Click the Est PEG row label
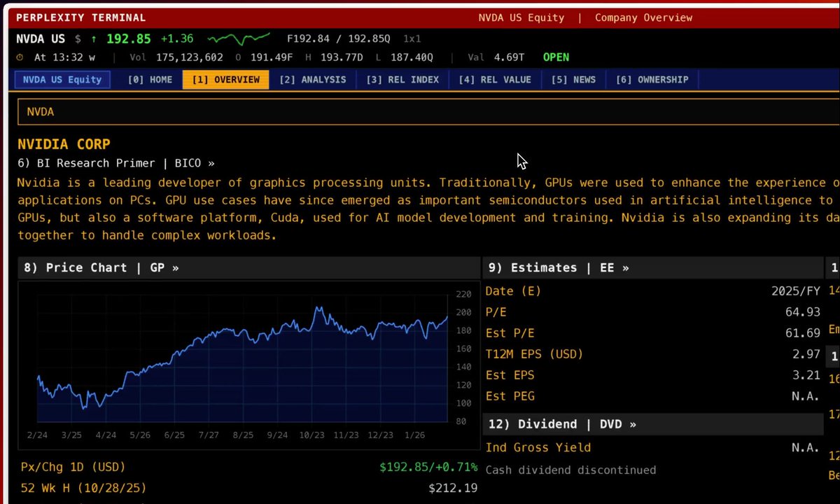 pyautogui.click(x=510, y=396)
